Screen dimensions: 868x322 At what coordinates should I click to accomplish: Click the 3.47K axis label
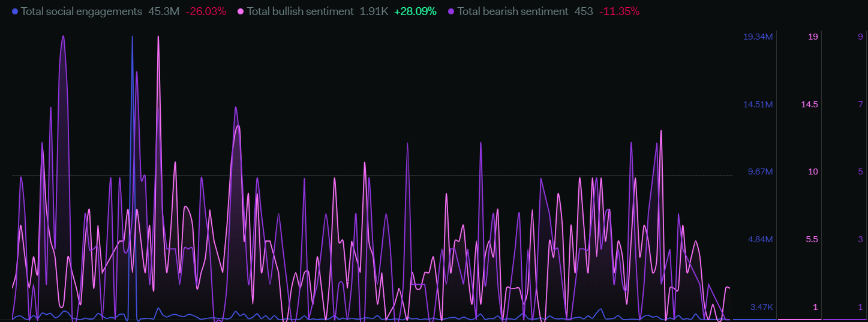click(x=761, y=308)
